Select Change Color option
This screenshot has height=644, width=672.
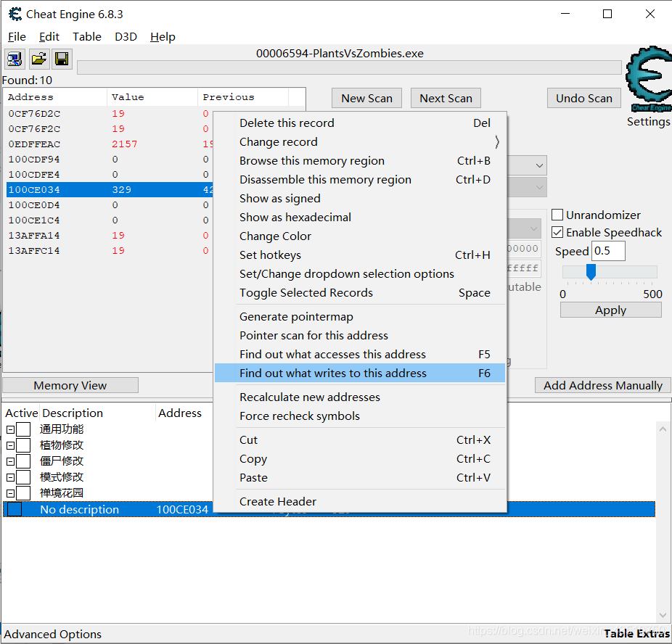pyautogui.click(x=360, y=236)
